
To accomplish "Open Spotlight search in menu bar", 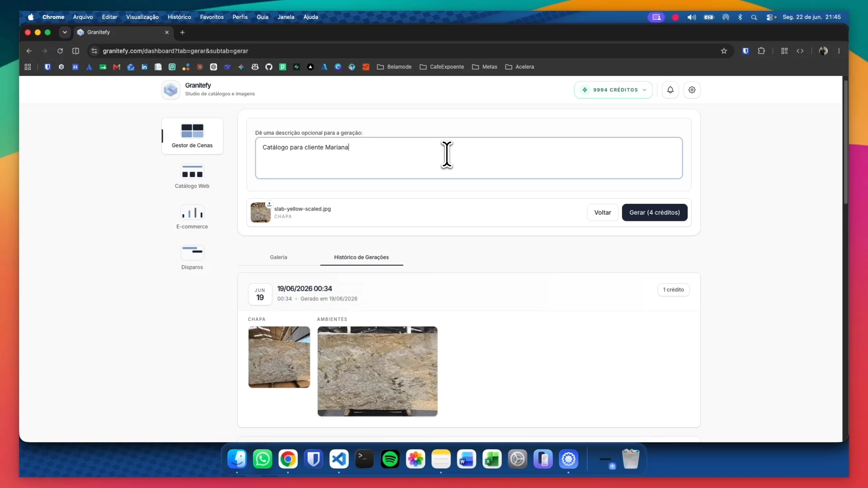I will click(x=754, y=17).
